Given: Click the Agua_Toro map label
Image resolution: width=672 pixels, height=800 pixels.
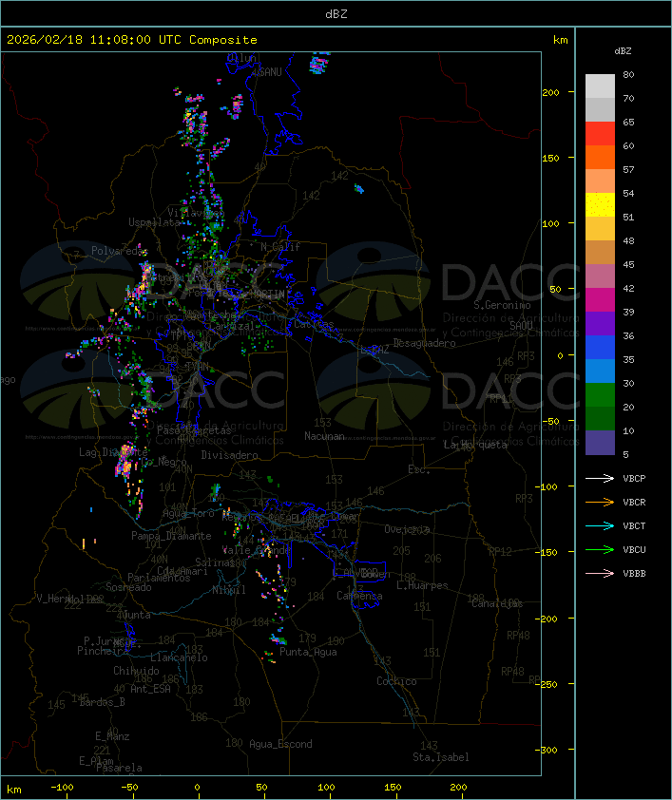Looking at the screenshot, I should click(188, 513).
